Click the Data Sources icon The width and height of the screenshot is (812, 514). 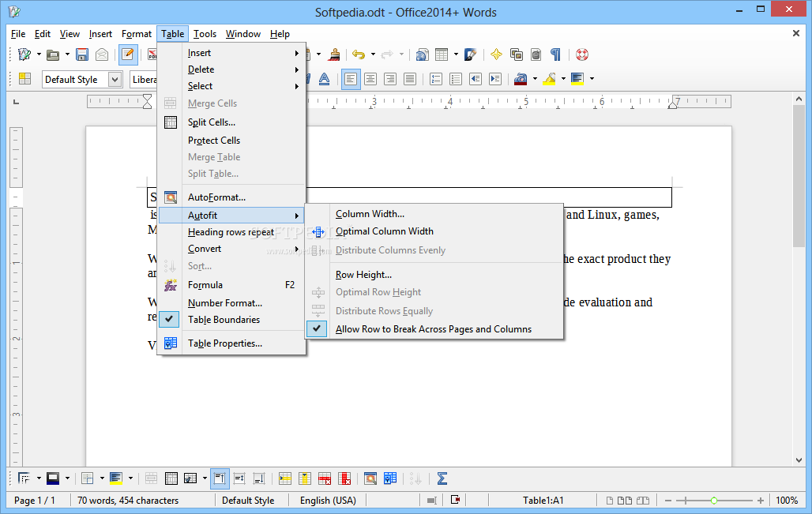coord(536,54)
